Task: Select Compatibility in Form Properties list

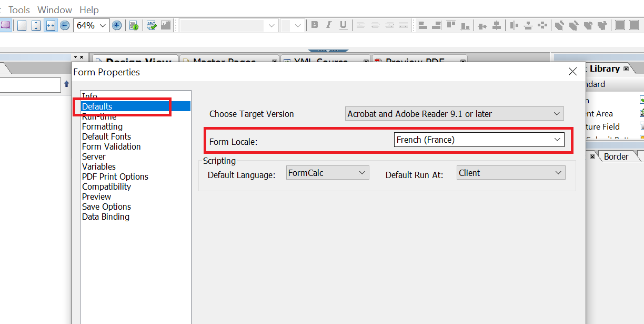Action: pos(106,186)
